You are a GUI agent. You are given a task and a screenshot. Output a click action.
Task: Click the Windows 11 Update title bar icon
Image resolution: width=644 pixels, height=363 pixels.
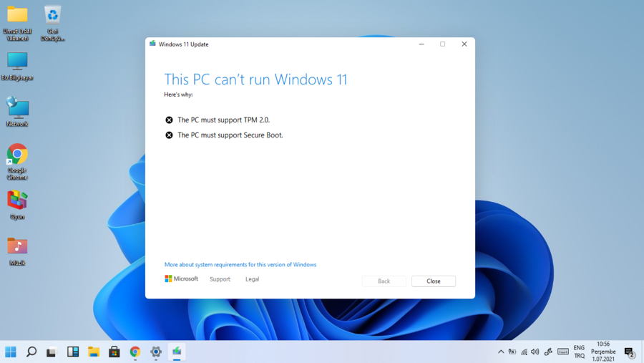(152, 44)
